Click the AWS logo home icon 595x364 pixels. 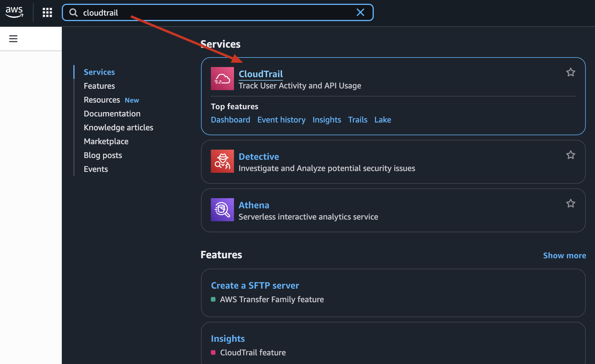pyautogui.click(x=14, y=12)
